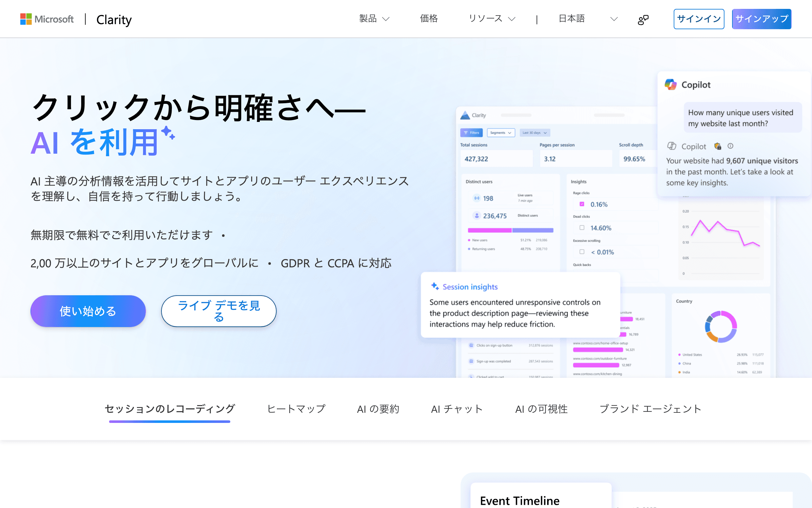This screenshot has height=508, width=812.
Task: Open the Segments dropdown in dashboard preview
Action: pyautogui.click(x=501, y=133)
